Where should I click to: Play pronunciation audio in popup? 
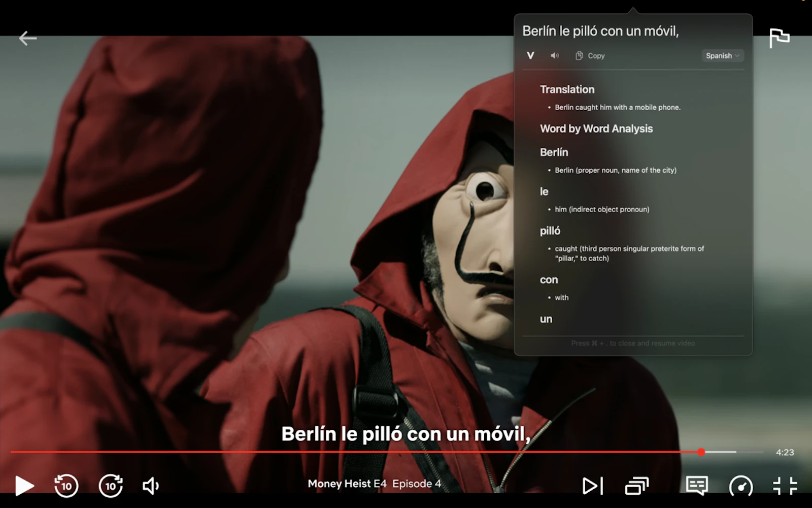pos(555,55)
